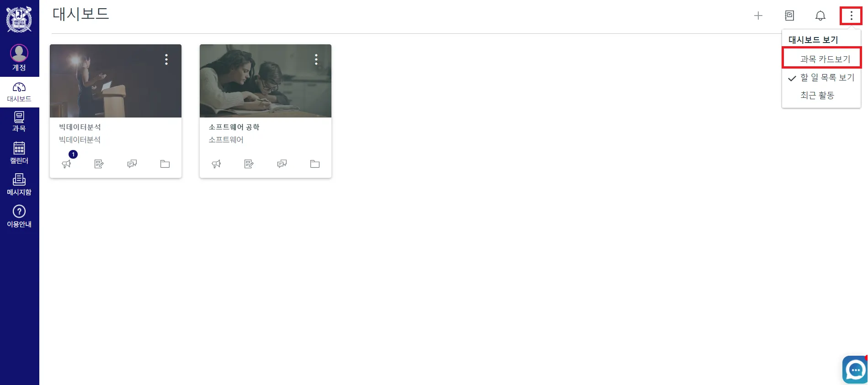Open discussions icon on 빅데이터분석 card
This screenshot has height=385, width=868.
[x=132, y=164]
